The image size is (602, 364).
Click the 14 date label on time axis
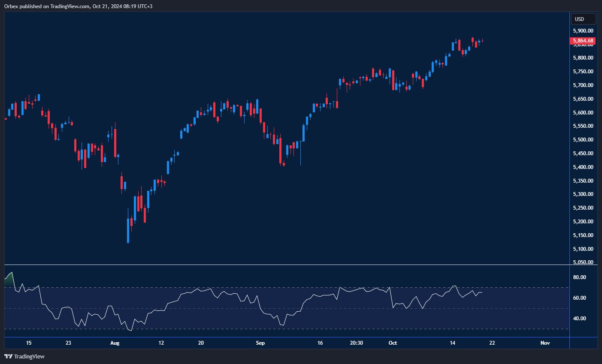point(452,343)
